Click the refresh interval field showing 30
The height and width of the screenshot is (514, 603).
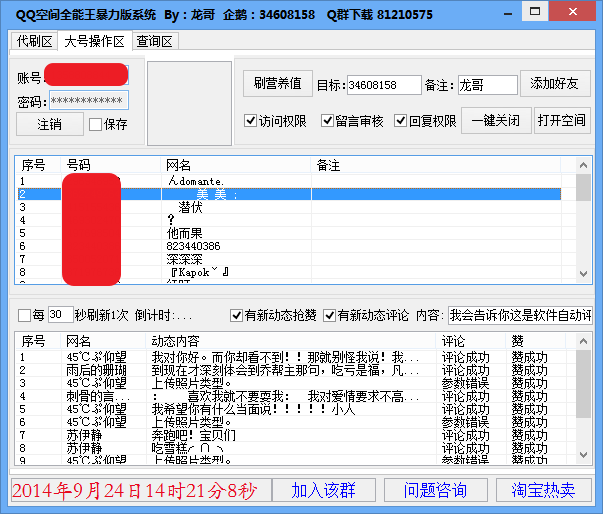click(61, 315)
